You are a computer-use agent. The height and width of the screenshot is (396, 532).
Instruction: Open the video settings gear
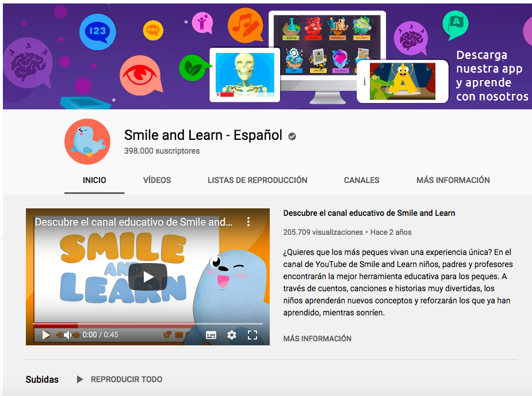coord(232,335)
